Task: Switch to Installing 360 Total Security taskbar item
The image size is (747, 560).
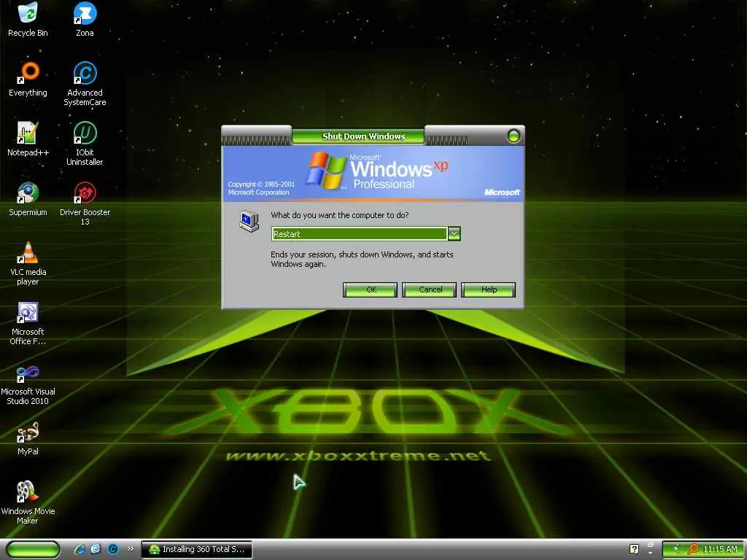Action: tap(197, 550)
